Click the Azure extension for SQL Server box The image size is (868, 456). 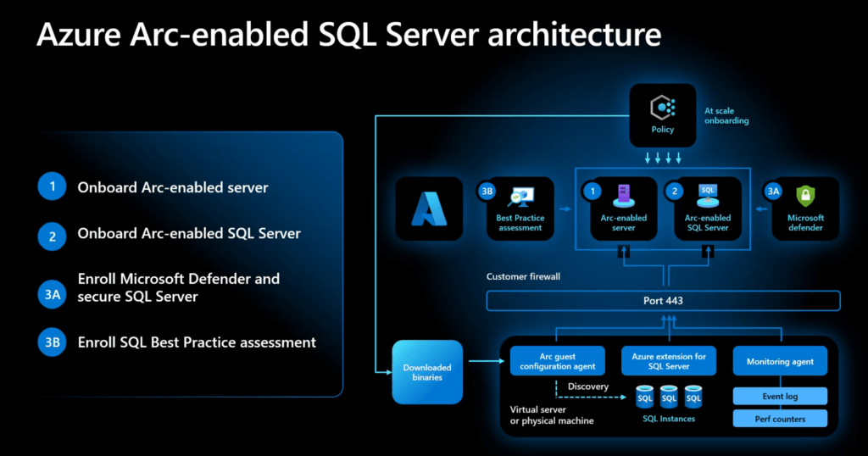(x=669, y=361)
